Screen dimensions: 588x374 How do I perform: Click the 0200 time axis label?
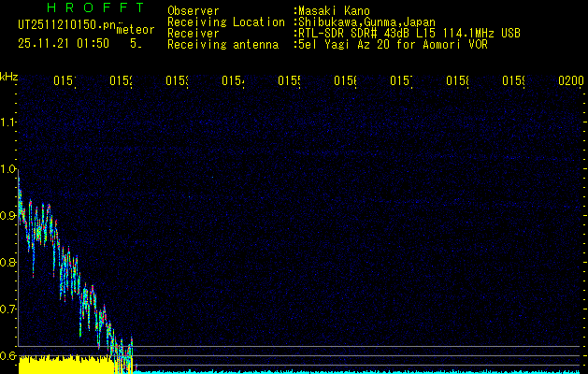[x=571, y=81]
